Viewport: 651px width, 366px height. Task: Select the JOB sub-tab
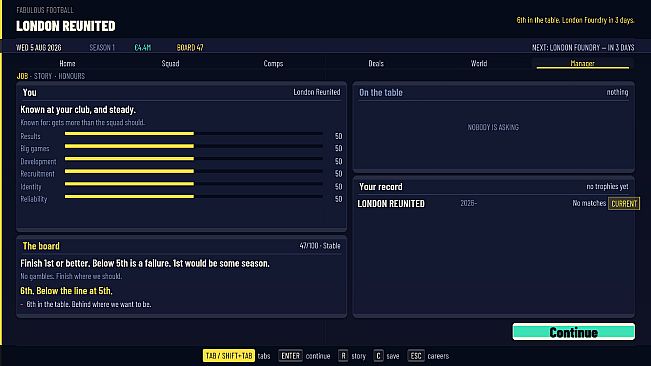pos(22,76)
